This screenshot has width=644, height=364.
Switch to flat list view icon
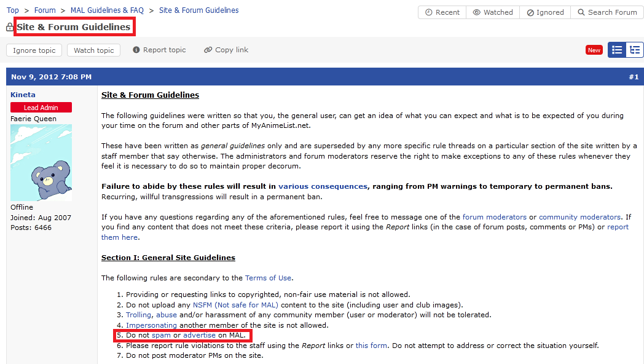coord(617,50)
